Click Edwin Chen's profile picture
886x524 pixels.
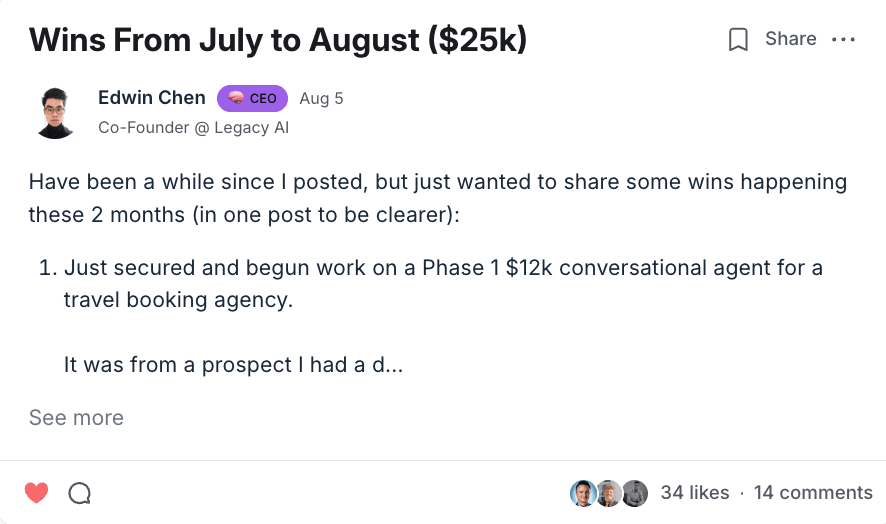click(55, 112)
